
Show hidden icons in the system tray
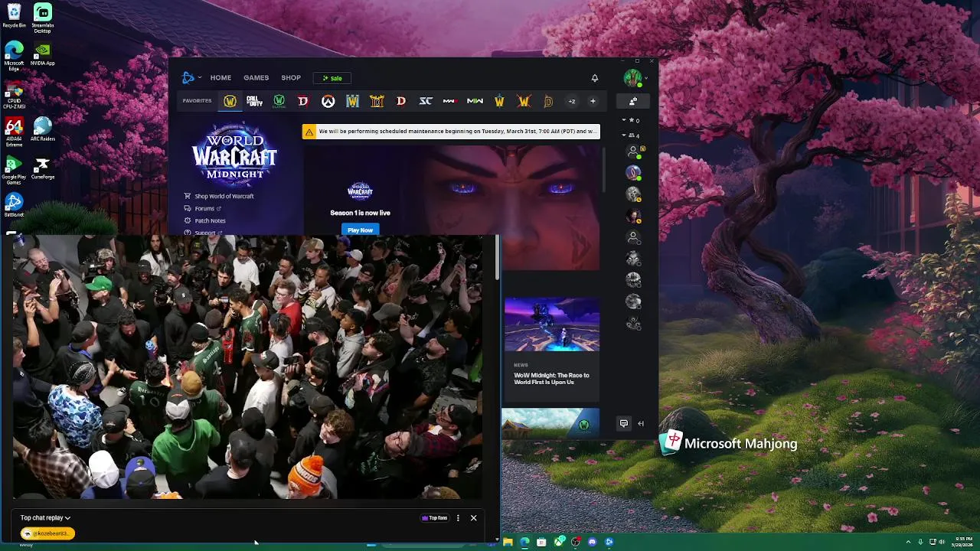click(x=908, y=542)
